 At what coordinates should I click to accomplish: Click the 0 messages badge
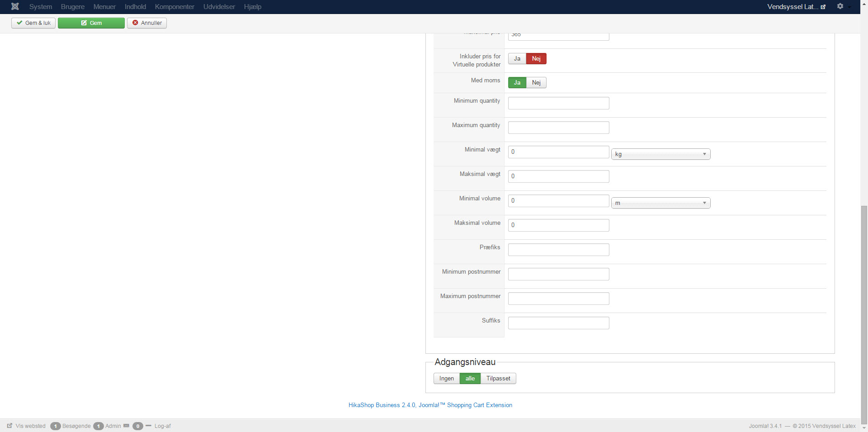pos(138,426)
